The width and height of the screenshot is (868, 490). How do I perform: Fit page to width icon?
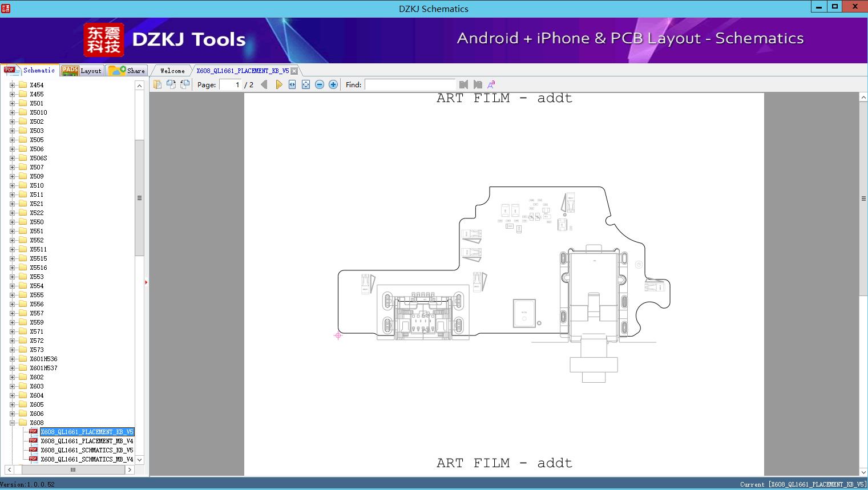[292, 84]
